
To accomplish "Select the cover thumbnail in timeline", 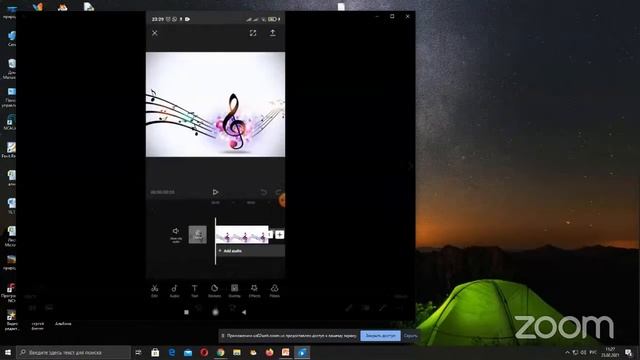I will tap(198, 234).
